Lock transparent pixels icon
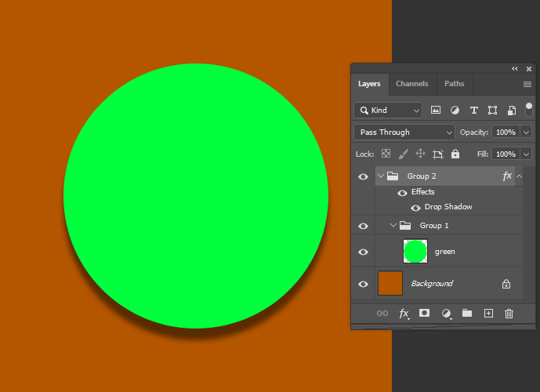This screenshot has height=392, width=540. click(x=386, y=154)
